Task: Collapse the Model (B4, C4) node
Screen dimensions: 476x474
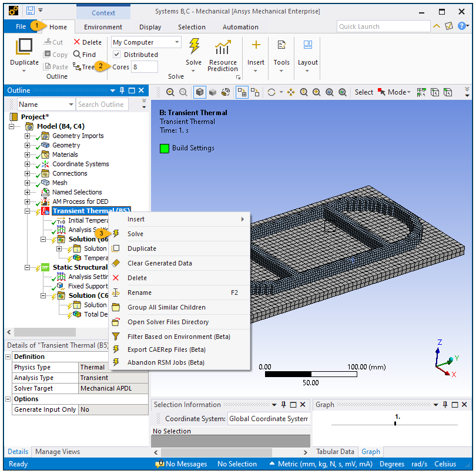Action: [12, 126]
